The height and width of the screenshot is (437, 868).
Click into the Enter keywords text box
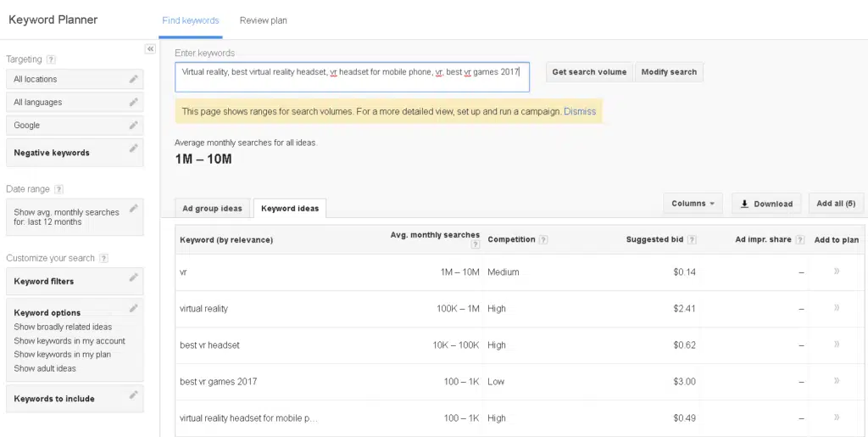352,77
